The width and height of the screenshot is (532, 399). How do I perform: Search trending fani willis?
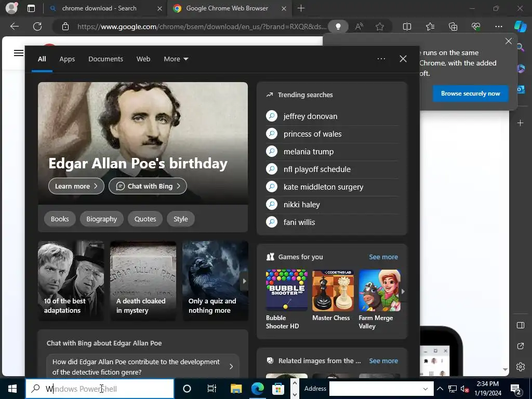click(x=332, y=222)
